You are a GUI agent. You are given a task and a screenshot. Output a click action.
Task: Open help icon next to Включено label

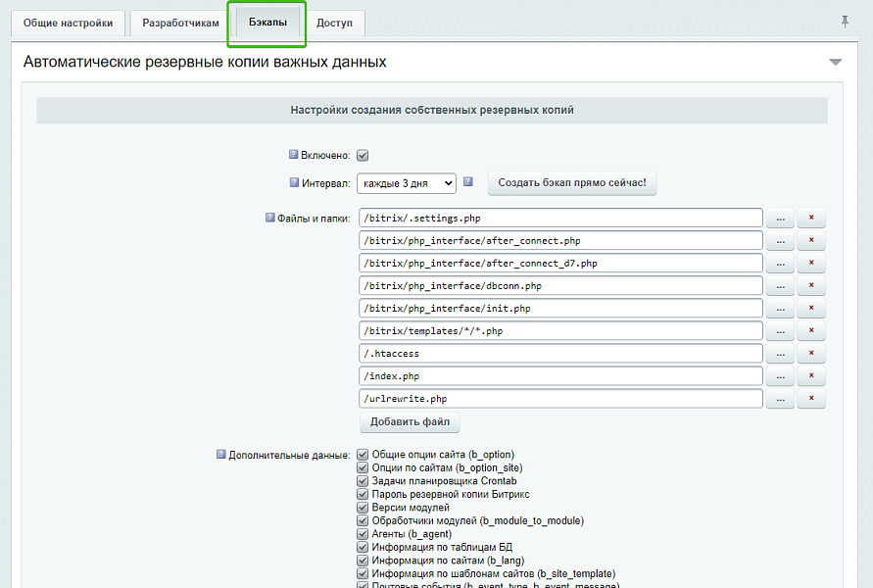pos(292,155)
